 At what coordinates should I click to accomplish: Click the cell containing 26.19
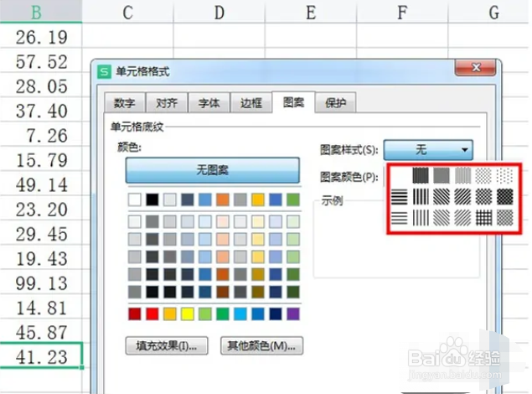[x=41, y=36]
